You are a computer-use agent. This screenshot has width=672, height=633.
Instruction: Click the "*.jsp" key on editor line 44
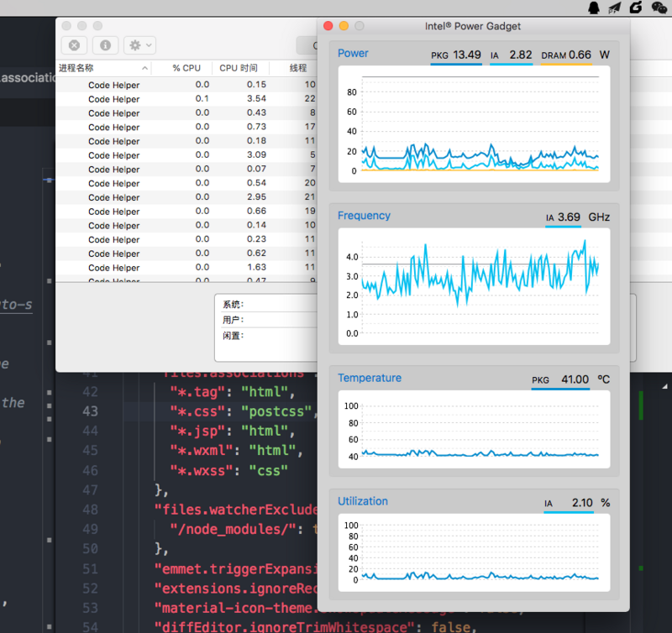tap(197, 431)
